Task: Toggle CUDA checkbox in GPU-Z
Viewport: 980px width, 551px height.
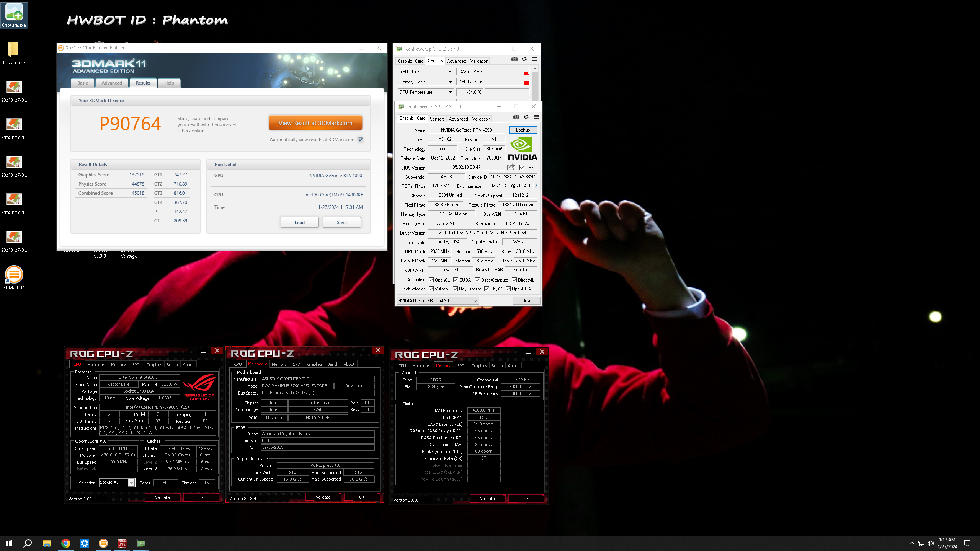Action: (456, 280)
